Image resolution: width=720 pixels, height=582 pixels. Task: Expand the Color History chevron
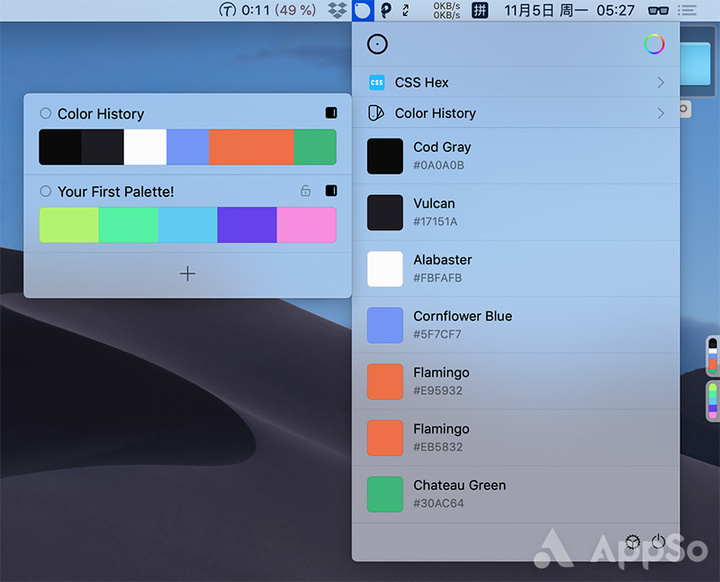[x=660, y=113]
